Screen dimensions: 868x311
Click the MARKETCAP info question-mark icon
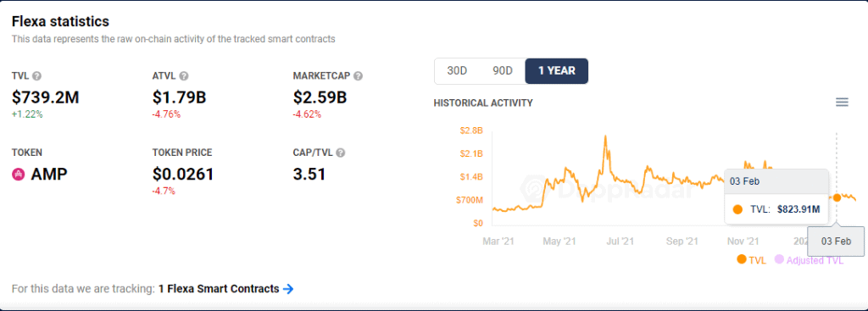click(359, 75)
